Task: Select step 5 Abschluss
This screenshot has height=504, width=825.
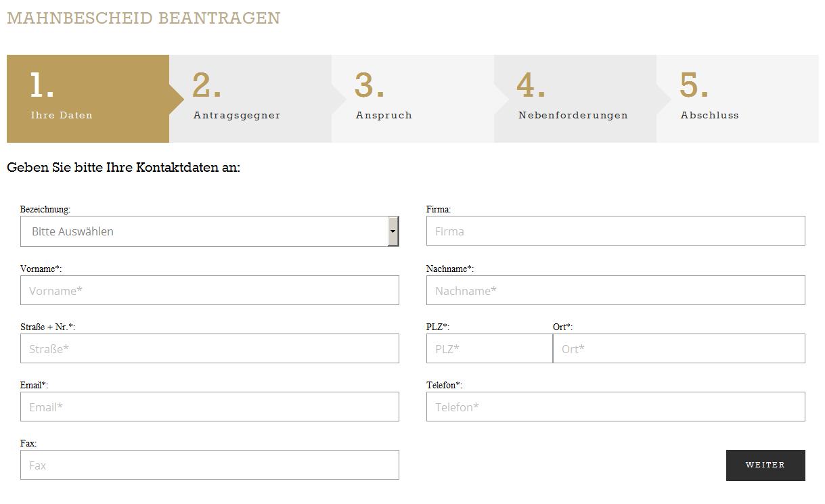Action: [738, 99]
